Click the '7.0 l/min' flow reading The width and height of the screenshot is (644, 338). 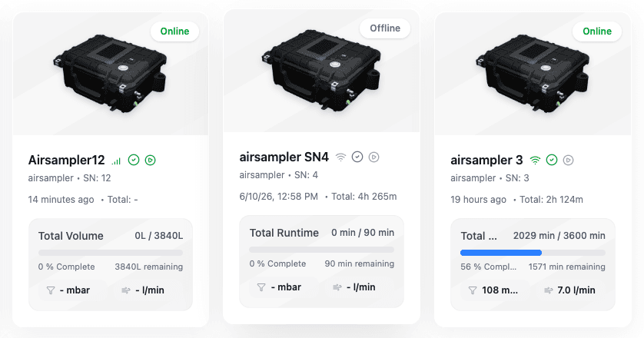coord(576,290)
